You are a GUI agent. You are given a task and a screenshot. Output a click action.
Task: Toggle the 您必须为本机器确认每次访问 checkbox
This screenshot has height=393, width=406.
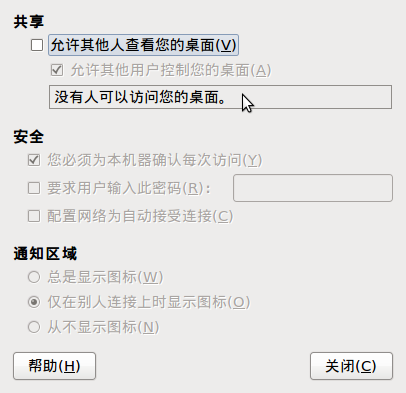[x=34, y=160]
